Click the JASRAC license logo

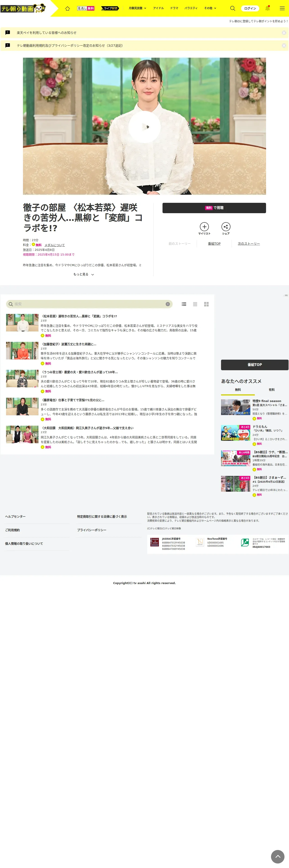point(154,542)
